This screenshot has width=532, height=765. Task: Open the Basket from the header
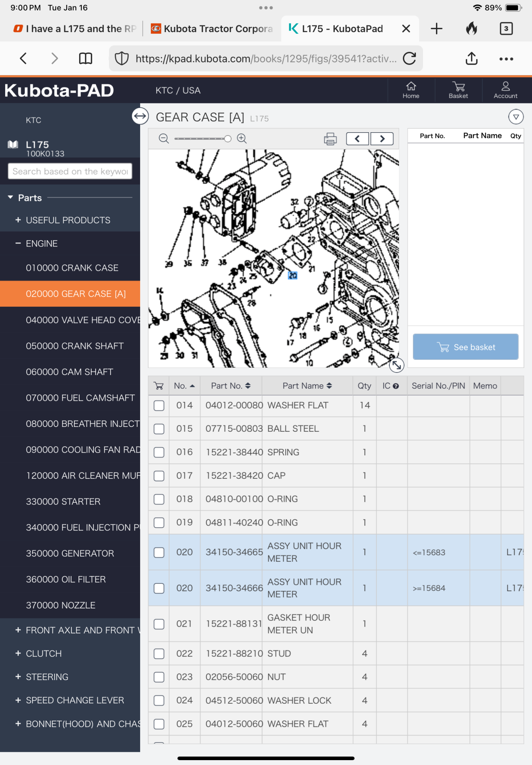[458, 90]
